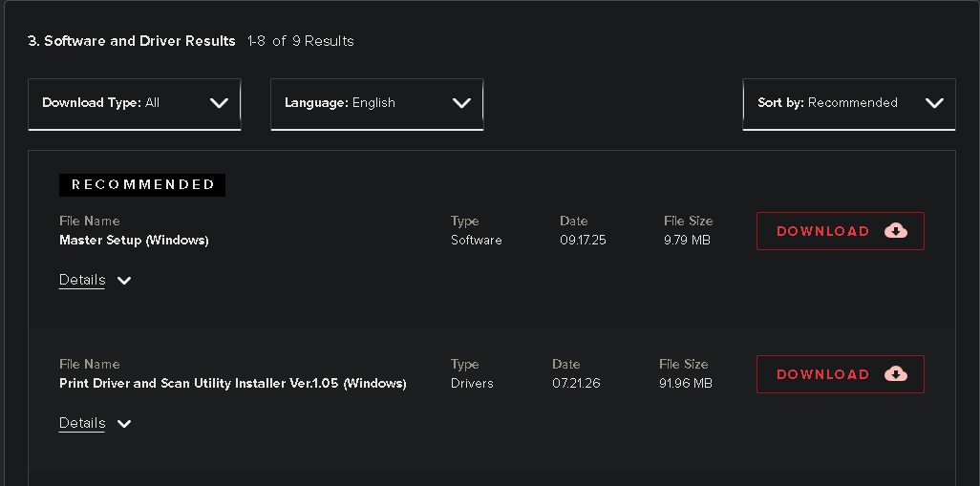
Task: Download Print Driver and Scan Utility Installer
Action: point(840,374)
